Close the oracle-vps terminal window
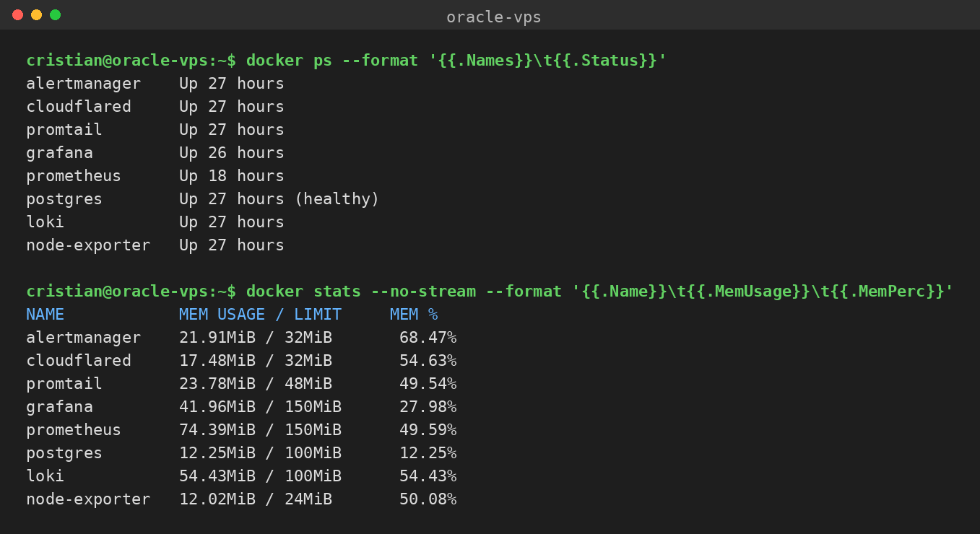 click(17, 15)
